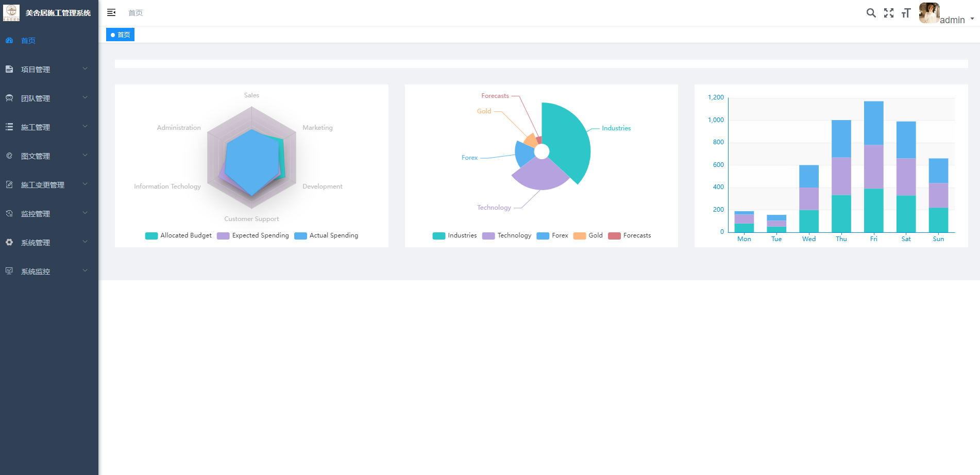Toggle Expected Spending legend swatch

(x=223, y=236)
